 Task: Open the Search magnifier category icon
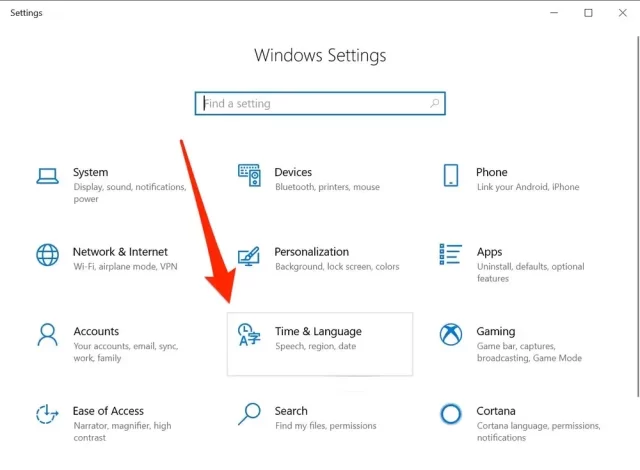(249, 414)
